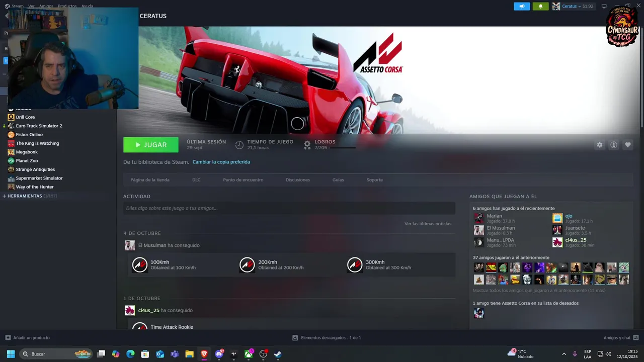Open Outlook from taskbar
Screen dimensions: 644x362
click(x=160, y=354)
